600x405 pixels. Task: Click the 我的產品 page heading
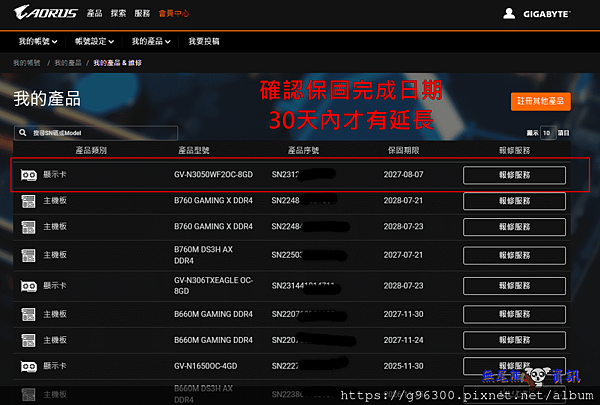click(47, 99)
